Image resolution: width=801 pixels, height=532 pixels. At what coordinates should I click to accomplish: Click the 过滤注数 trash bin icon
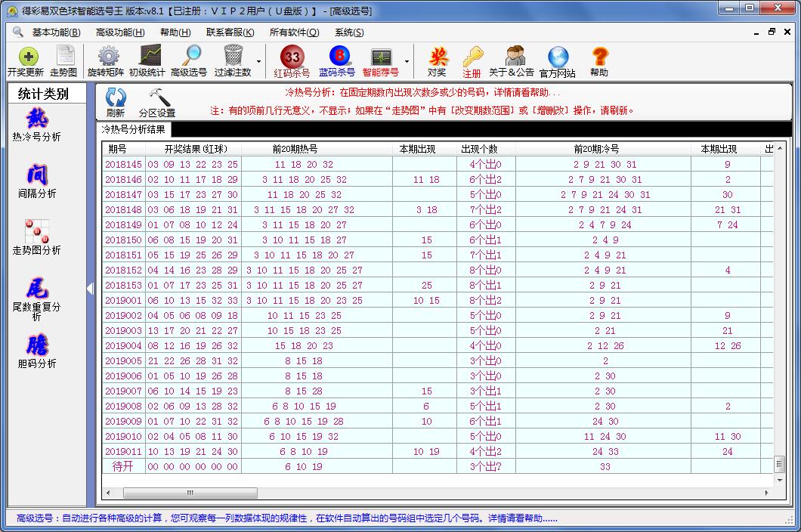tap(233, 60)
